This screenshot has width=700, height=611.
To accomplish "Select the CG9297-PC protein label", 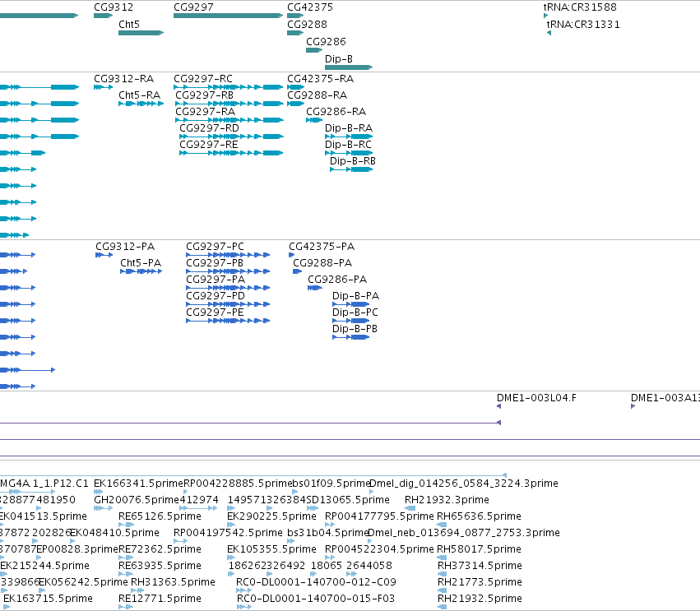I will [x=216, y=247].
